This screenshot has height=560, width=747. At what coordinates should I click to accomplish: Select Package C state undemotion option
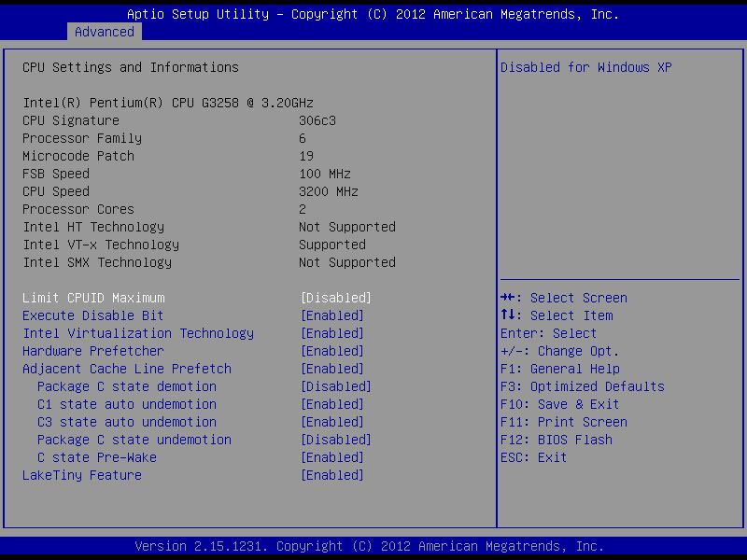tap(134, 440)
